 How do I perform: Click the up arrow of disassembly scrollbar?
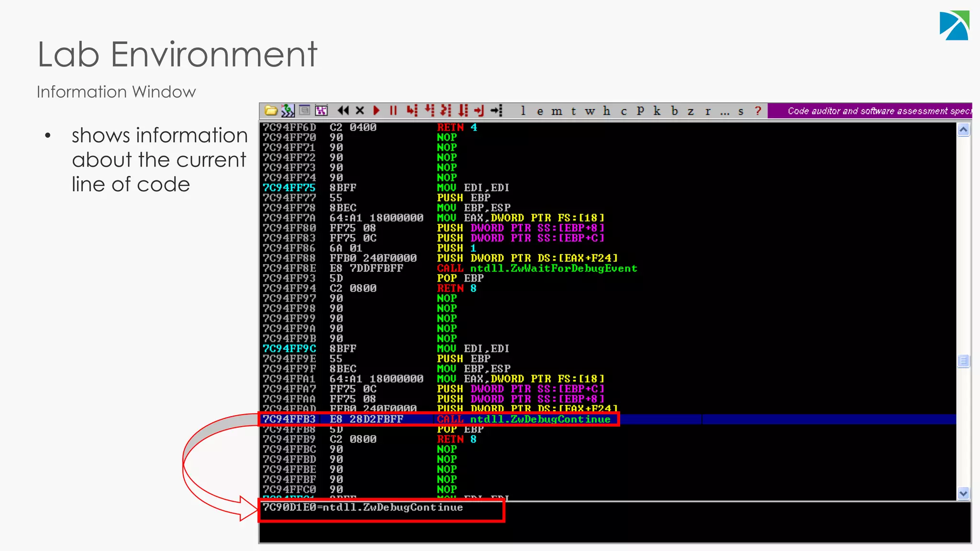tap(963, 130)
